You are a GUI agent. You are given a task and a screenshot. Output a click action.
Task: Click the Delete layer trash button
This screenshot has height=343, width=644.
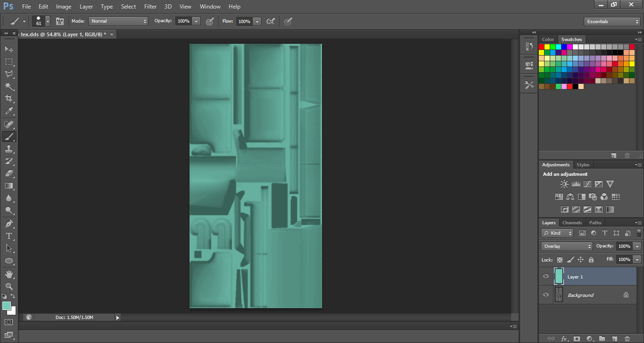point(627,338)
